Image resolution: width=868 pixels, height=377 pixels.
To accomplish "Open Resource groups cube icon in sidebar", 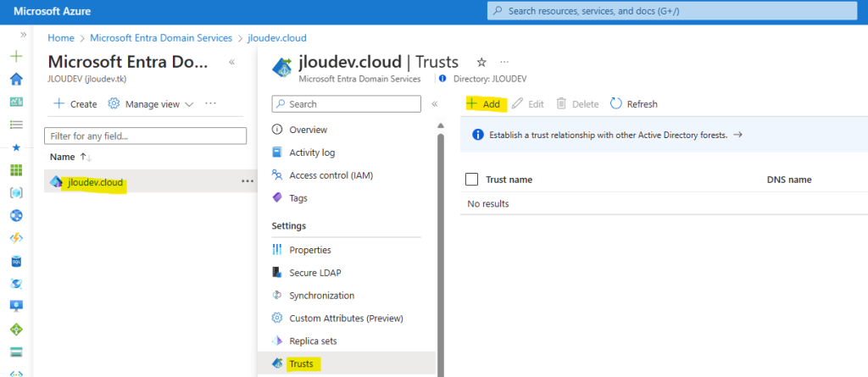I will 17,192.
